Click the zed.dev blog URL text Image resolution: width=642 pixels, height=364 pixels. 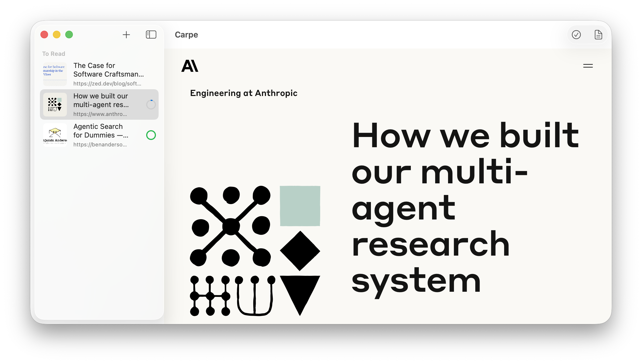pos(107,84)
